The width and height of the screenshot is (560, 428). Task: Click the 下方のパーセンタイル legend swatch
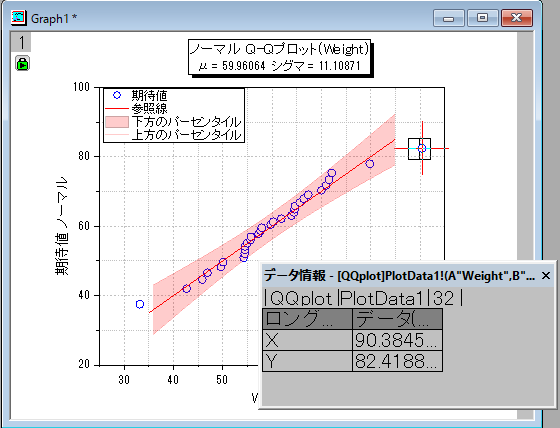117,122
